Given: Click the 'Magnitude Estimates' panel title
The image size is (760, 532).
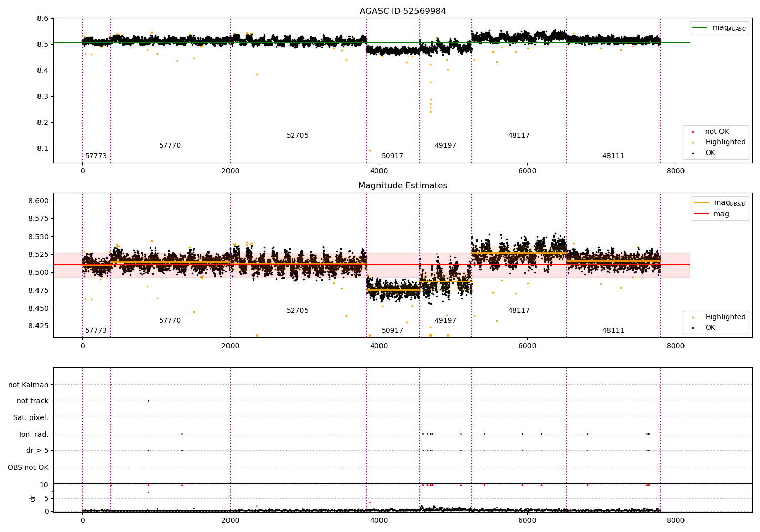Looking at the screenshot, I should [403, 186].
